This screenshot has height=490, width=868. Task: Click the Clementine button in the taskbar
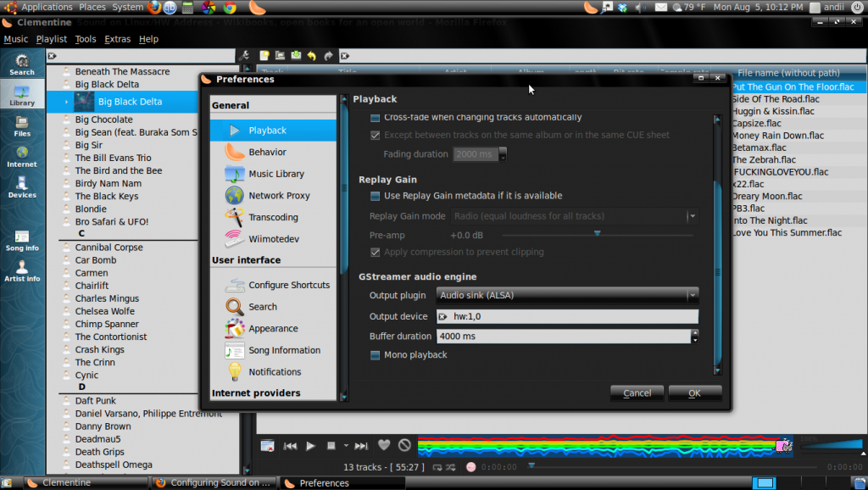86,483
